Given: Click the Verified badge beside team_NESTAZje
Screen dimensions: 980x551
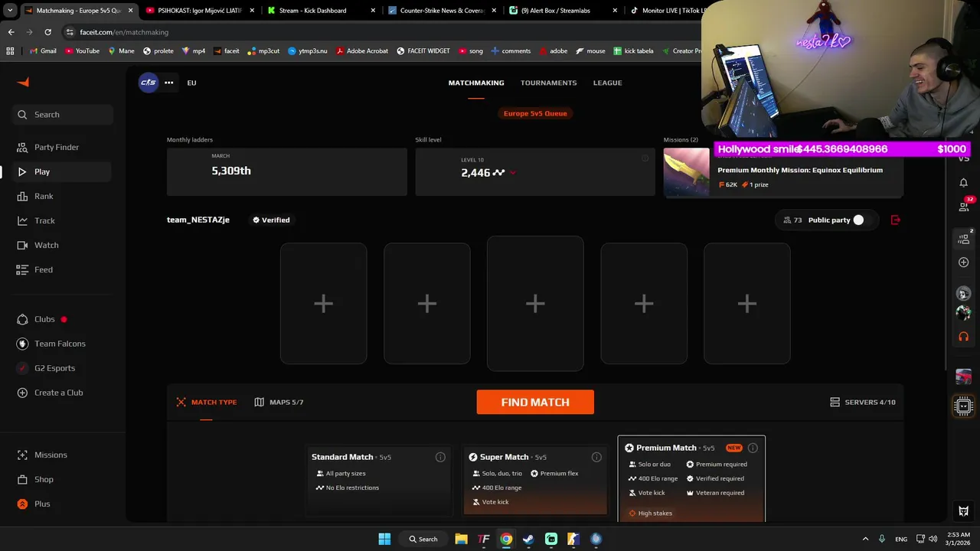Looking at the screenshot, I should [271, 220].
